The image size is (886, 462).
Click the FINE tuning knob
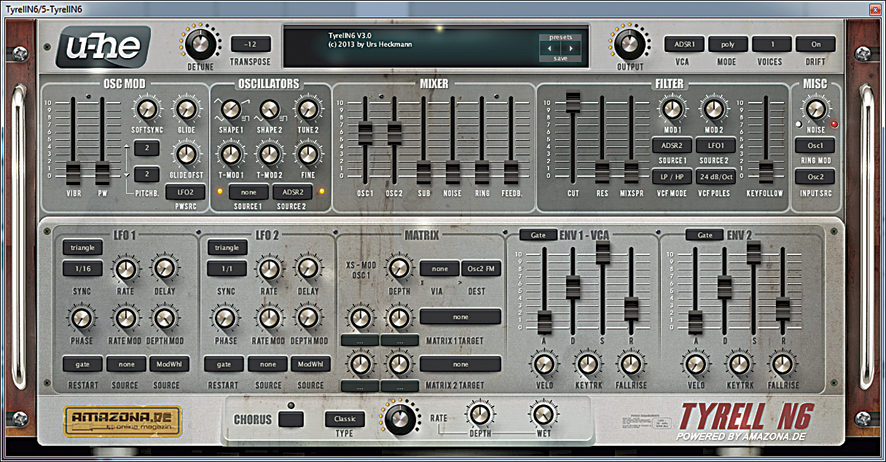click(x=308, y=154)
